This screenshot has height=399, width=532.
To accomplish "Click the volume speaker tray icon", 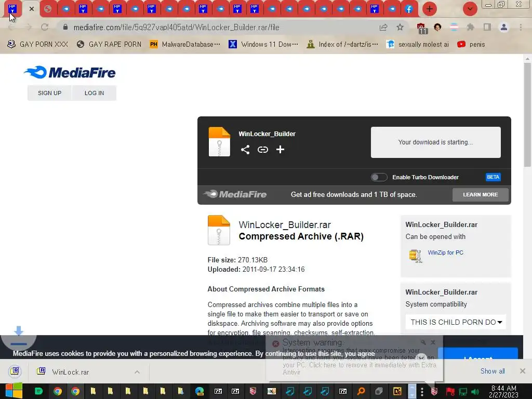I will [475, 392].
